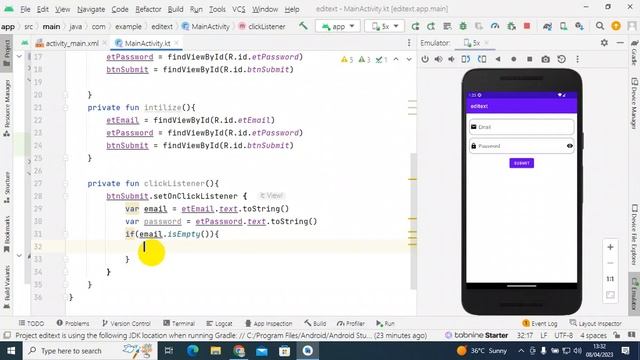Open the App Inspection tool window
Image resolution: width=640 pixels, height=360 pixels.
(x=269, y=323)
